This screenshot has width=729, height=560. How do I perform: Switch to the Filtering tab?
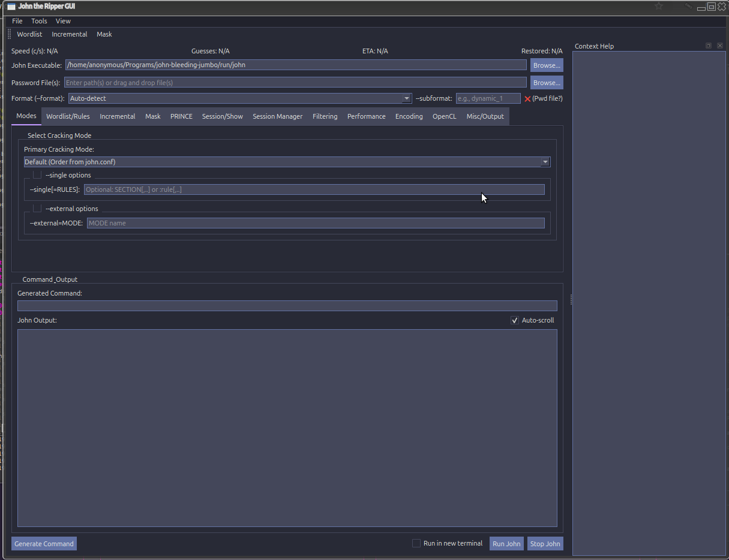click(325, 116)
